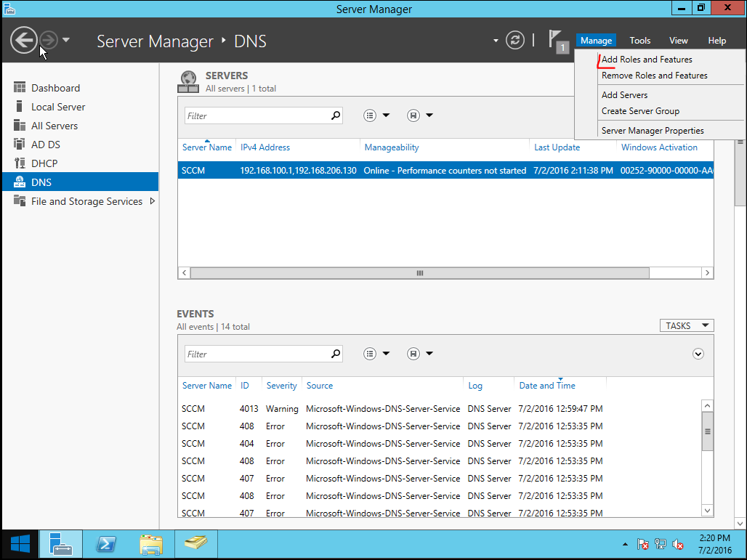747x560 pixels.
Task: Open the Help menu
Action: (x=717, y=41)
